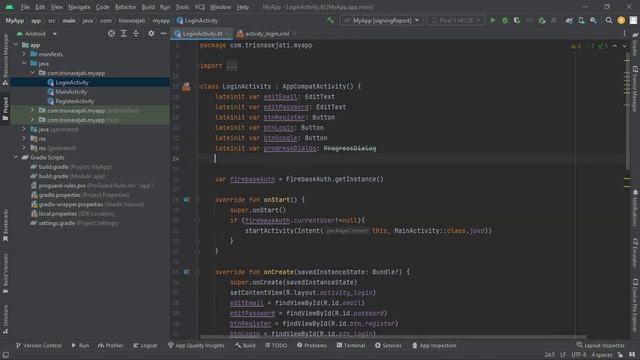640x360 pixels.
Task: Open MyApp [signingReport] run configuration dropdown
Action: 381,20
